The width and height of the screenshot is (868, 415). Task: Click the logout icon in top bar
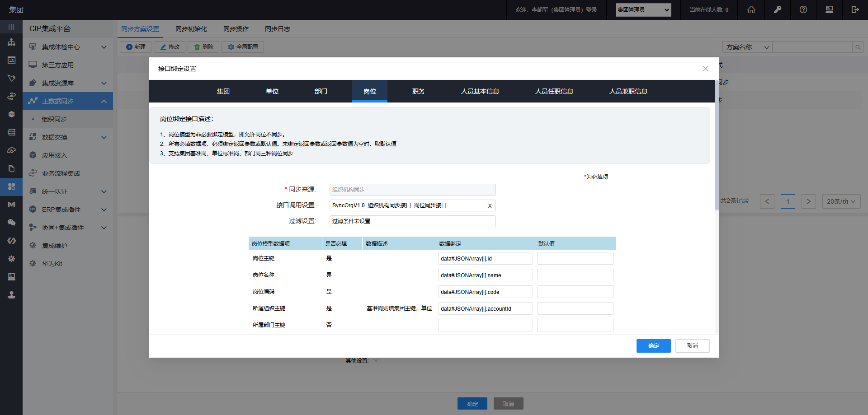(x=854, y=9)
